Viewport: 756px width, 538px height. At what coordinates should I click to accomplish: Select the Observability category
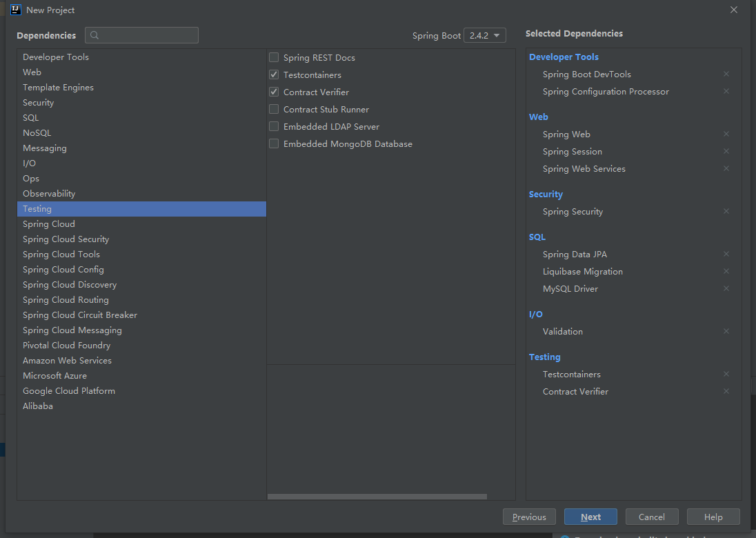click(x=141, y=193)
